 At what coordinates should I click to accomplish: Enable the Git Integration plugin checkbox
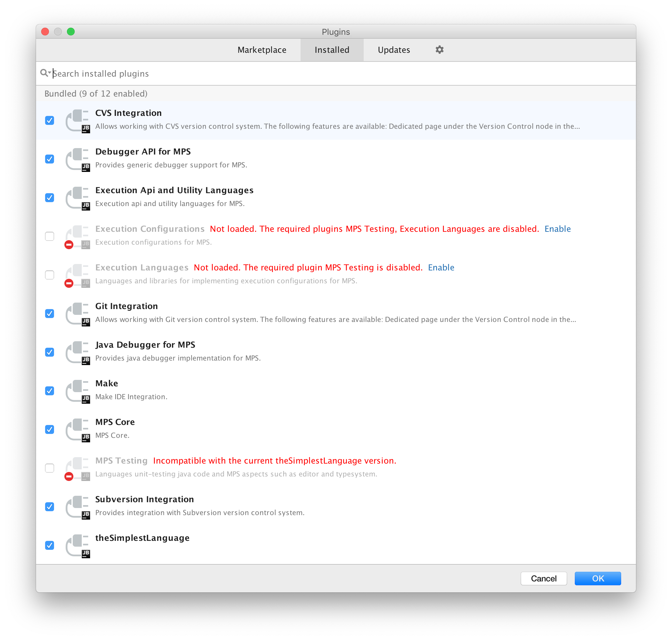pos(51,313)
